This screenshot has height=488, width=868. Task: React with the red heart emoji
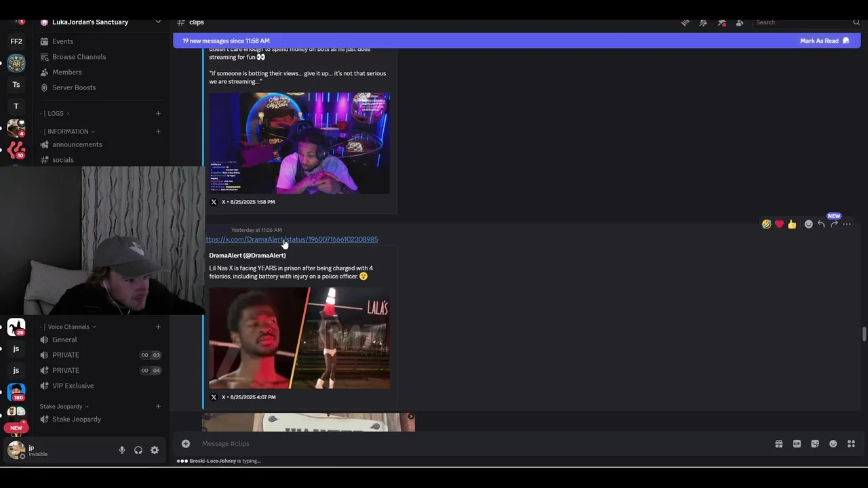coord(779,224)
